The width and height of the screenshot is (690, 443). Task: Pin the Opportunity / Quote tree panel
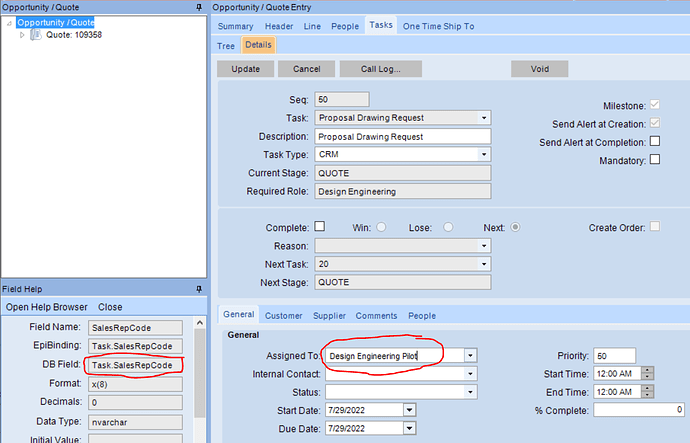(x=199, y=7)
